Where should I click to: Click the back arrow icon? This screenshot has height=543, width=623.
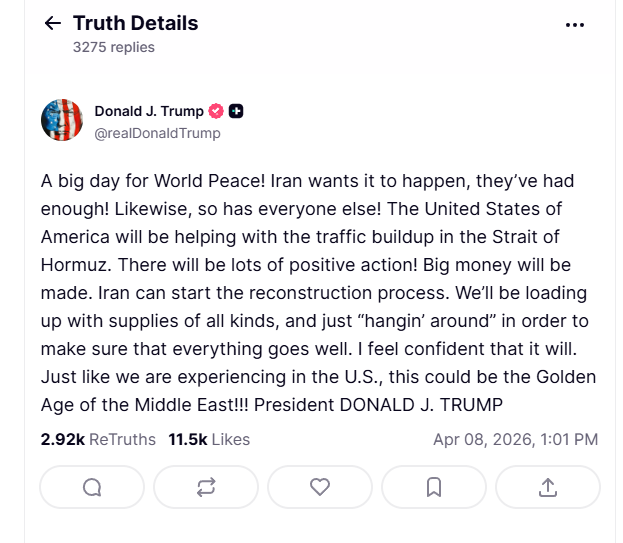tap(53, 24)
